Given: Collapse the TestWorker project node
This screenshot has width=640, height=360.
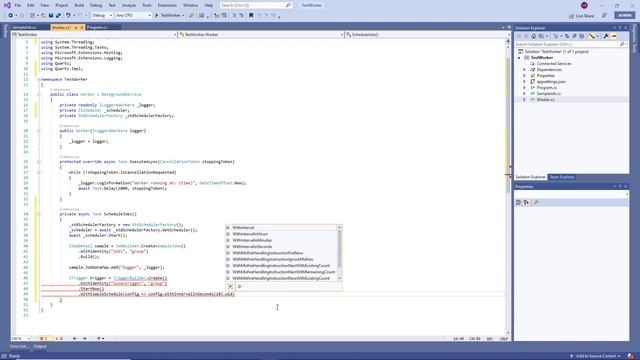Looking at the screenshot, I should [520, 58].
